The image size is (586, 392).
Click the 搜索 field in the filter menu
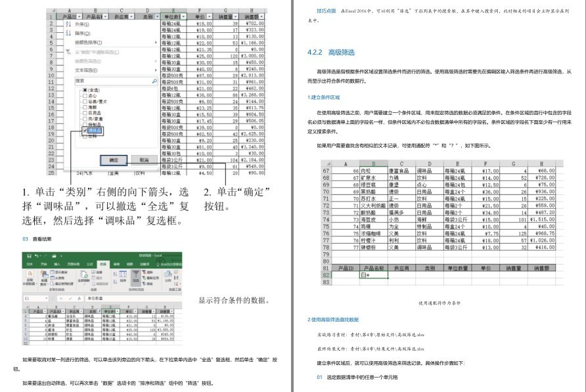116,81
